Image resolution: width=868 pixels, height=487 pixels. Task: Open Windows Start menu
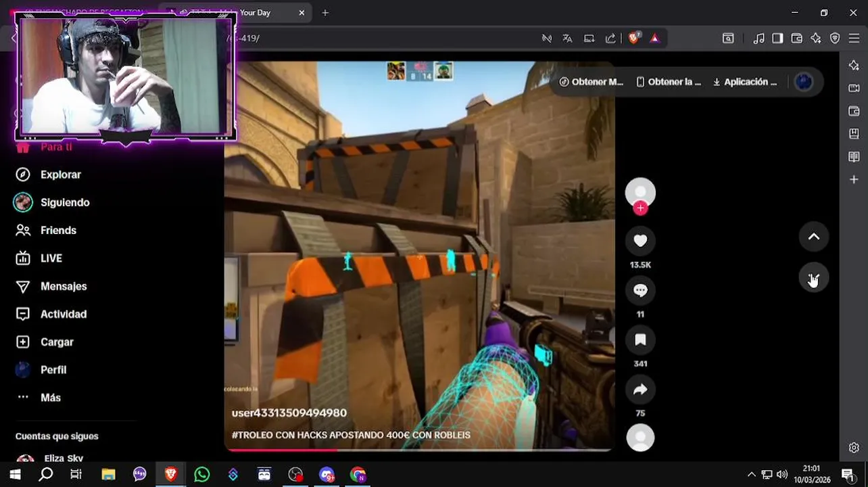click(15, 475)
